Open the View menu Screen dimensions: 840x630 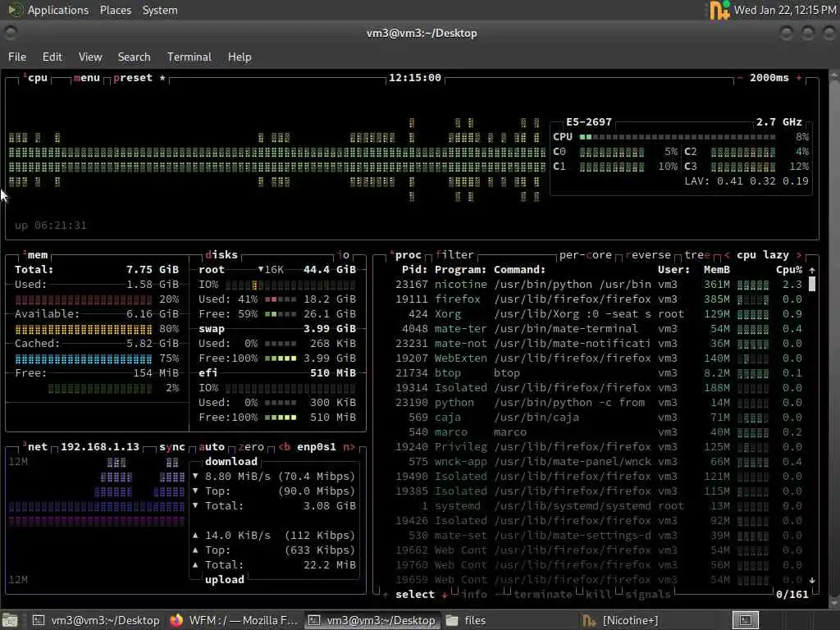(x=90, y=57)
